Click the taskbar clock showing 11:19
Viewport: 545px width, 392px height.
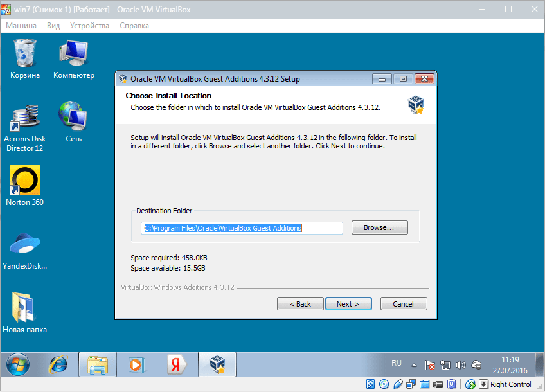point(510,365)
